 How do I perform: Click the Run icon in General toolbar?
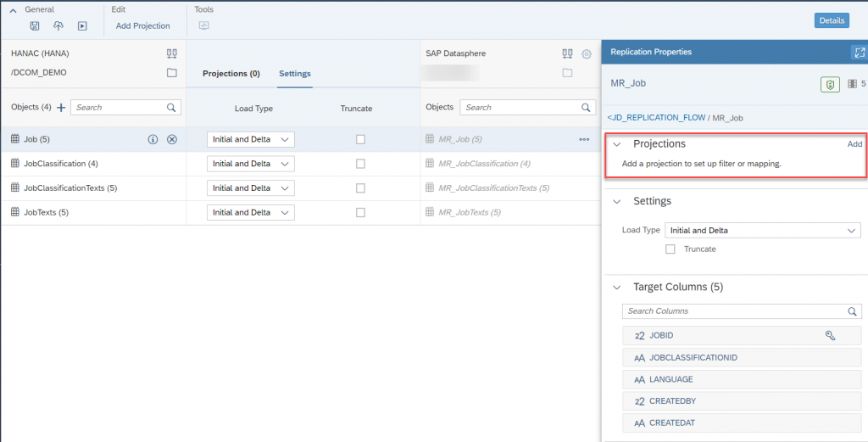click(x=82, y=25)
